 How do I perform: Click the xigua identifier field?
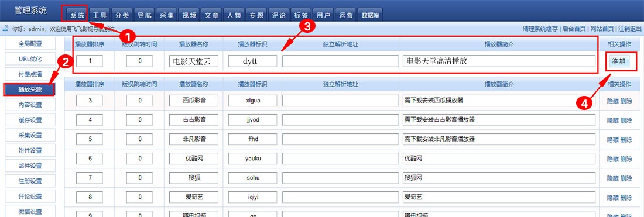(252, 101)
